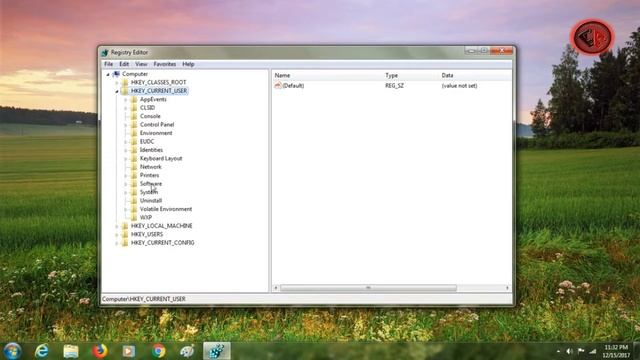Expand the AppEvents key

[126, 100]
